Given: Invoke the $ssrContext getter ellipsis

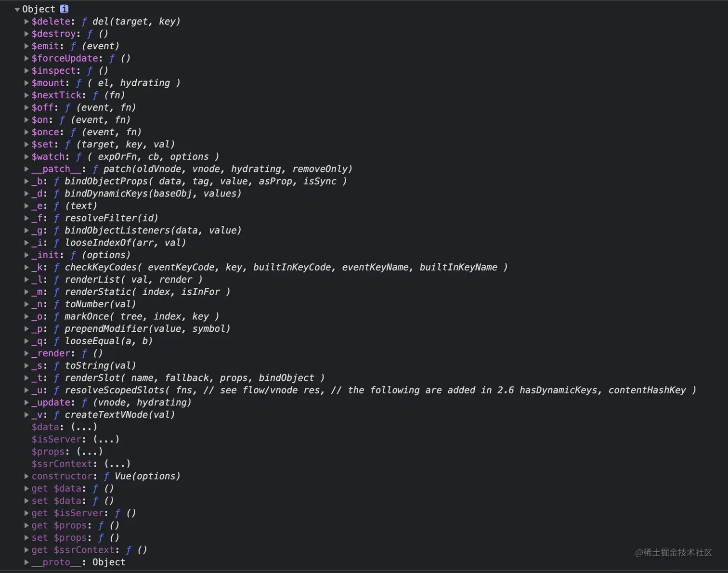Looking at the screenshot, I should click(x=117, y=464).
